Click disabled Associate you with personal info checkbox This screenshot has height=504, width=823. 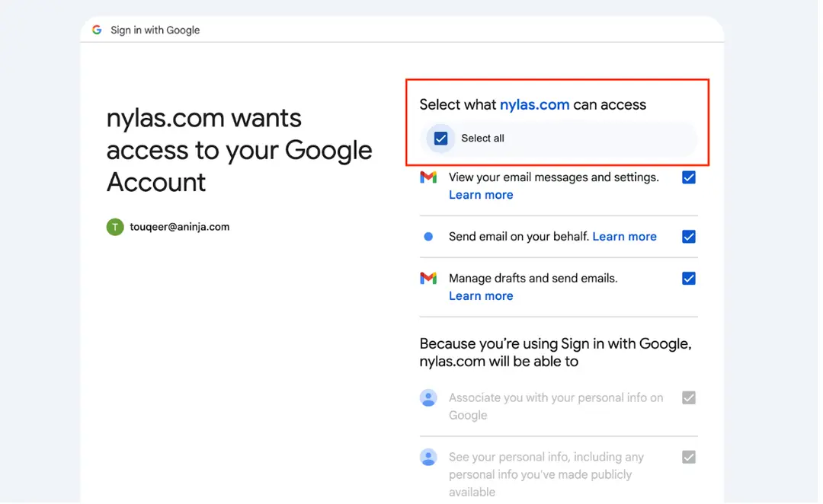[689, 398]
